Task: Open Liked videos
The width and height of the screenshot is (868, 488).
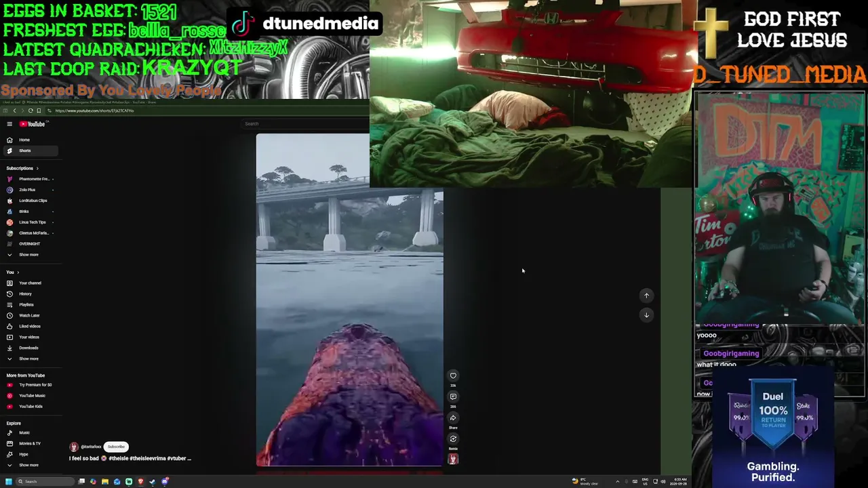Action: coord(30,327)
